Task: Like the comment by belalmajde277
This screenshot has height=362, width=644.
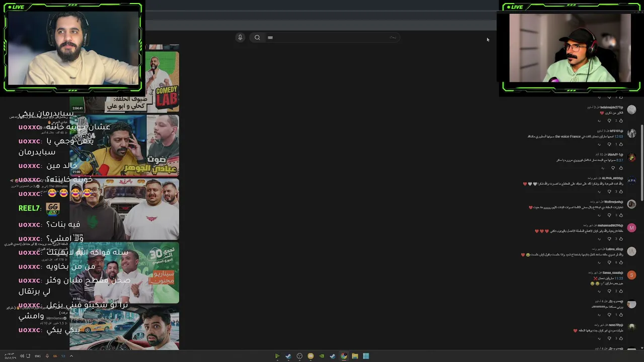Action: click(x=621, y=121)
